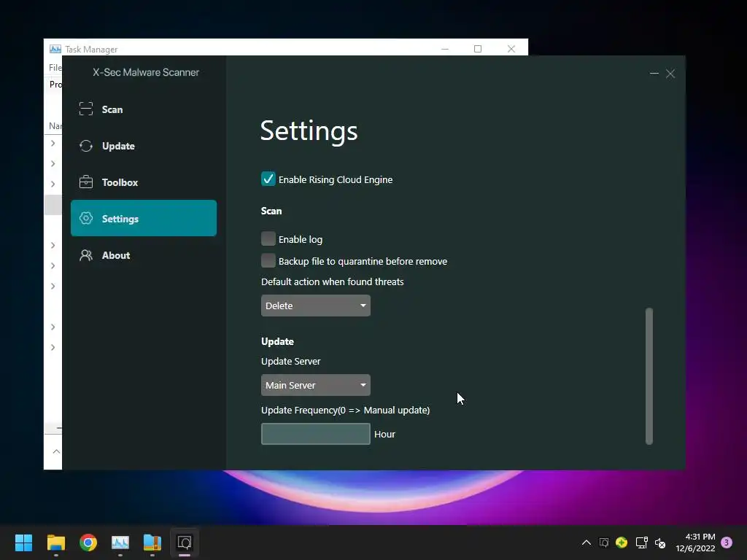Check Backup file to quarantine before remove
747x560 pixels.
point(268,260)
